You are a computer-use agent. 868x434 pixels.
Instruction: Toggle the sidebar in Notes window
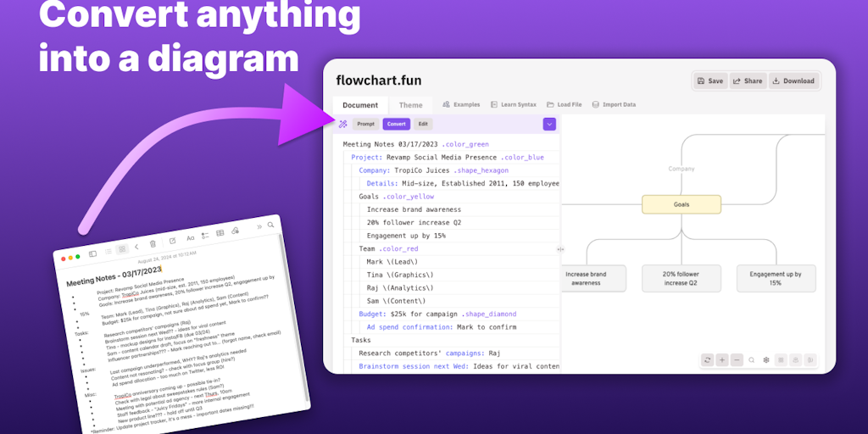click(93, 253)
